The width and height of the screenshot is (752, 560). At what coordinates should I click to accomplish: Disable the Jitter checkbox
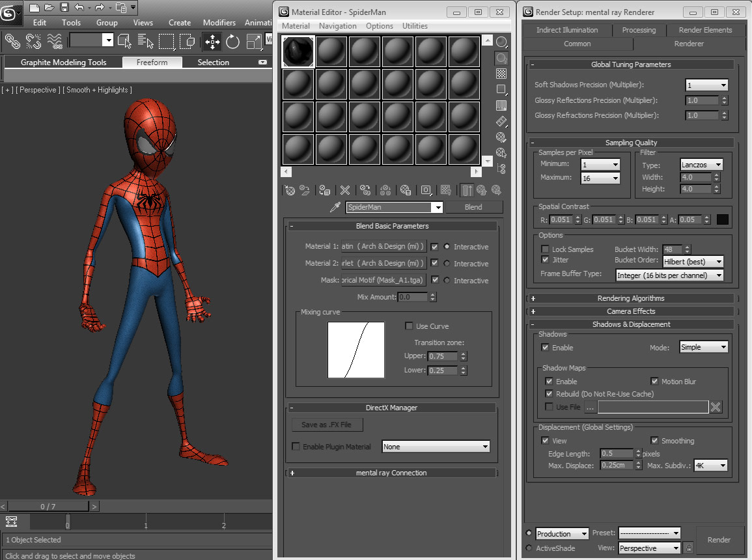tap(546, 260)
